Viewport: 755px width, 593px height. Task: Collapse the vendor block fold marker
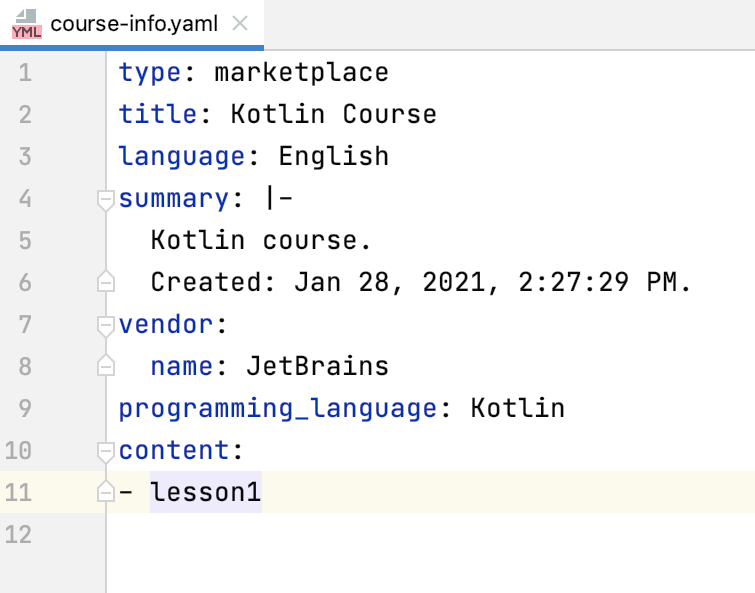(105, 325)
